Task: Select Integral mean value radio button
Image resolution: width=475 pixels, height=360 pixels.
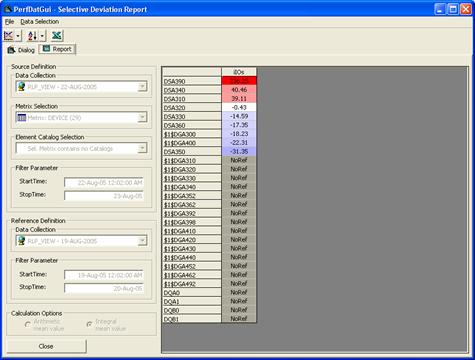Action: click(89, 324)
